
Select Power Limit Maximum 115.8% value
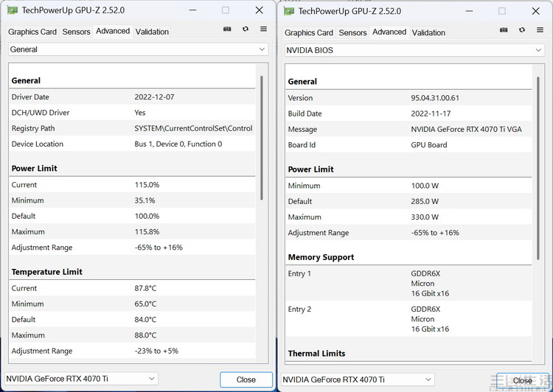pos(147,231)
